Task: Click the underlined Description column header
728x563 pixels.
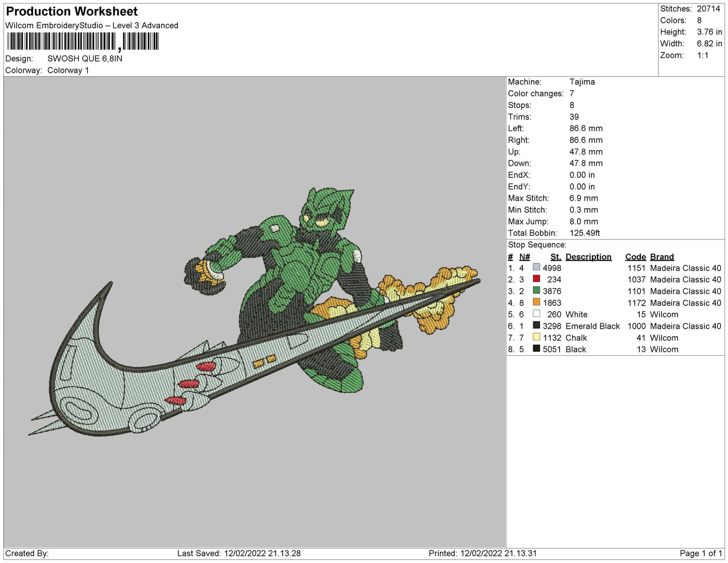Action: point(588,257)
